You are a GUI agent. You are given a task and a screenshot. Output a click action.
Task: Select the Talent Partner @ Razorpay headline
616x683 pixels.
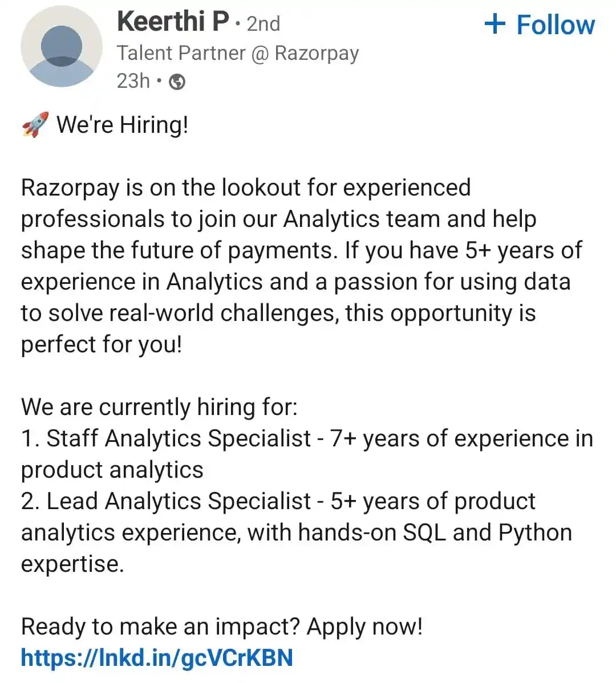pyautogui.click(x=238, y=54)
